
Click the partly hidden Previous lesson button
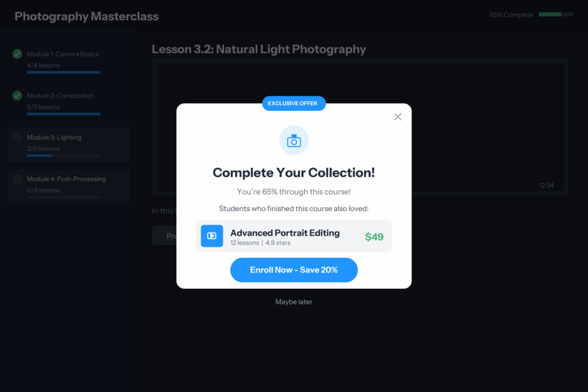tap(164, 236)
